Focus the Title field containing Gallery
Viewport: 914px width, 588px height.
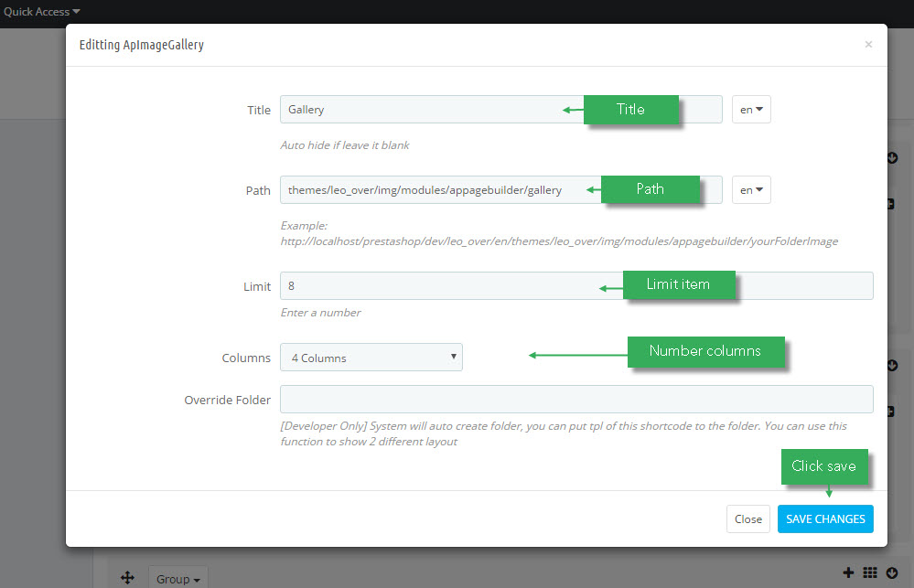(501, 110)
